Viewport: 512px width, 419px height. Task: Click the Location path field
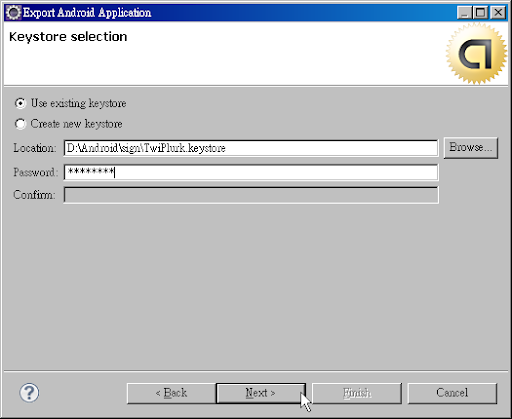[x=251, y=148]
